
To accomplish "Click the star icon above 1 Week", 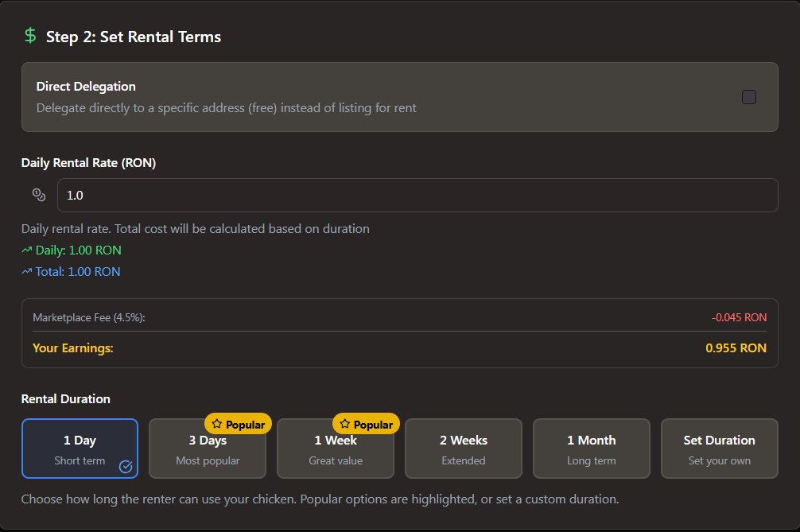I will (x=344, y=425).
